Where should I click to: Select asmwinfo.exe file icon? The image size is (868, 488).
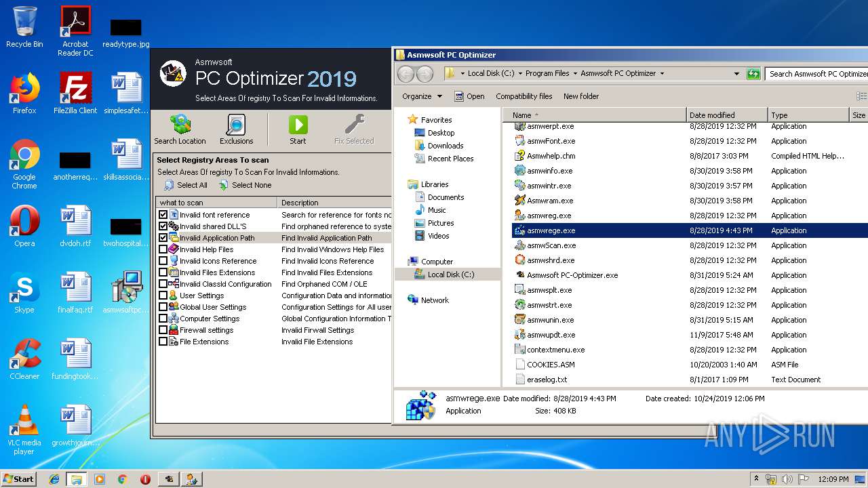point(520,171)
